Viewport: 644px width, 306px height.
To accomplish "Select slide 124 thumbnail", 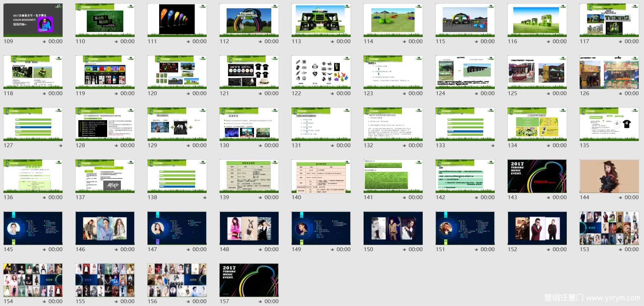I will coord(465,72).
